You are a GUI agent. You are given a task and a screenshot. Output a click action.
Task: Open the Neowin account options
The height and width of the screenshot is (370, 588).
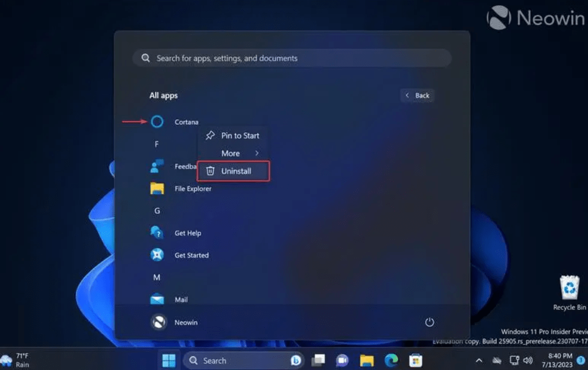174,322
